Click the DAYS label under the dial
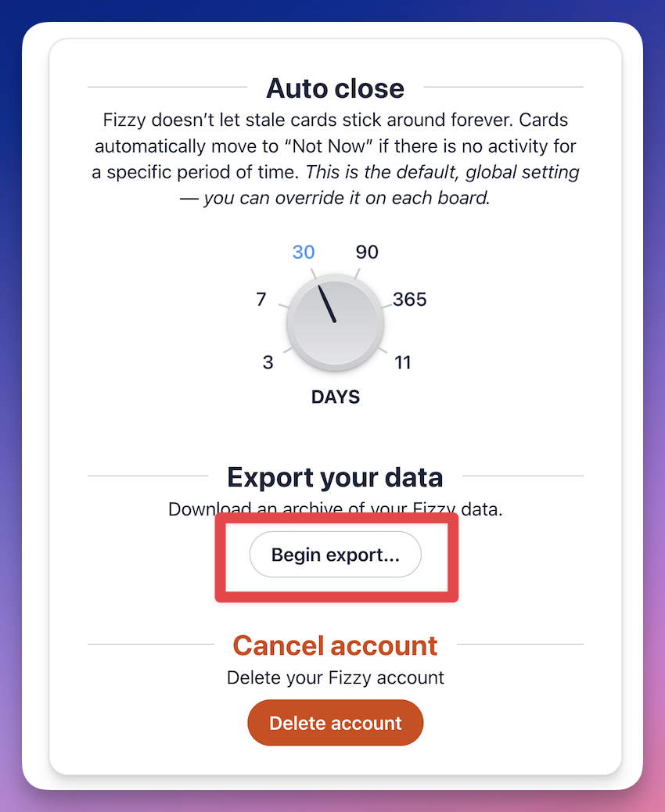The image size is (665, 812). pyautogui.click(x=336, y=397)
